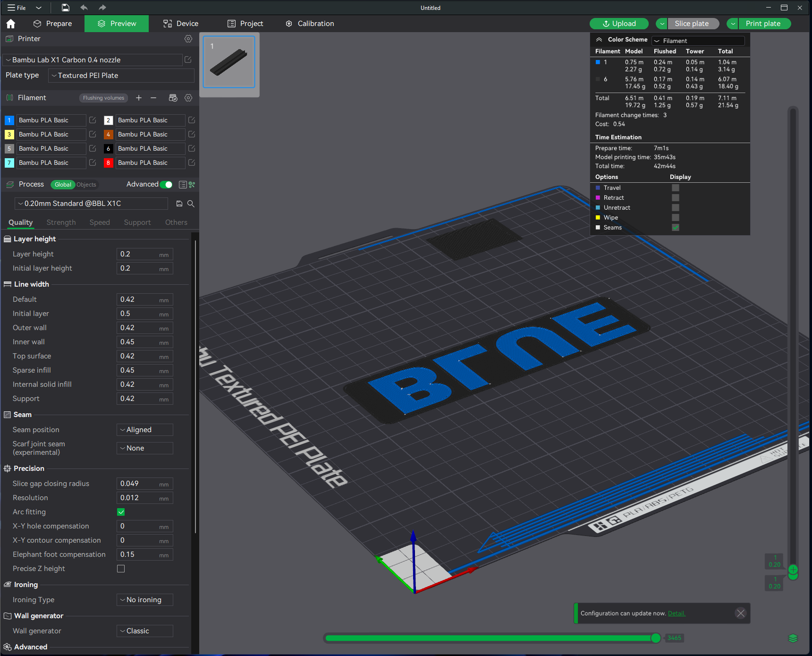Viewport: 812px width, 656px height.
Task: Switch to the Device tab
Action: coord(181,24)
